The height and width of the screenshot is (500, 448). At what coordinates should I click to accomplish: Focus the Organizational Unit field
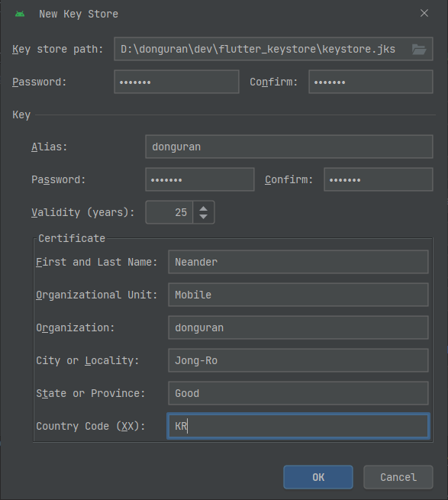(298, 295)
